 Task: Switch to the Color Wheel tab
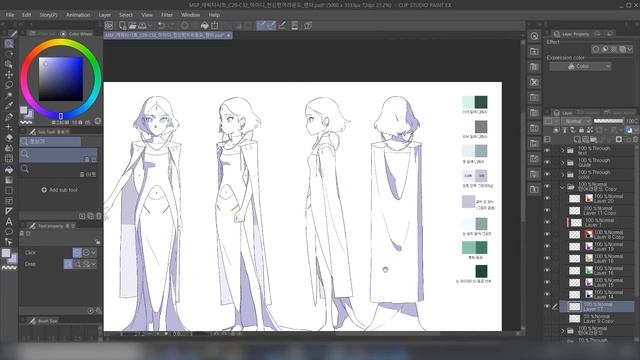point(76,34)
